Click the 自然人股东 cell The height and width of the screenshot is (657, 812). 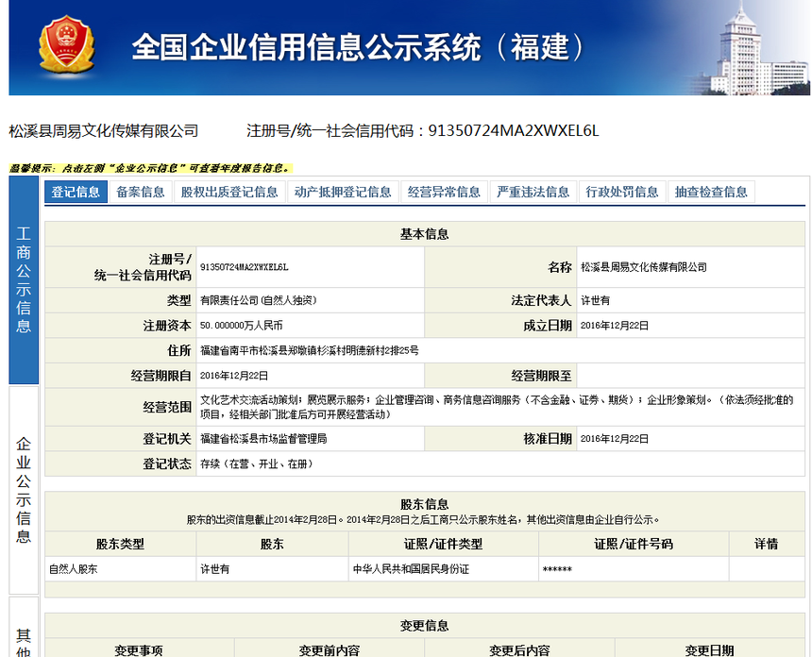(x=120, y=569)
